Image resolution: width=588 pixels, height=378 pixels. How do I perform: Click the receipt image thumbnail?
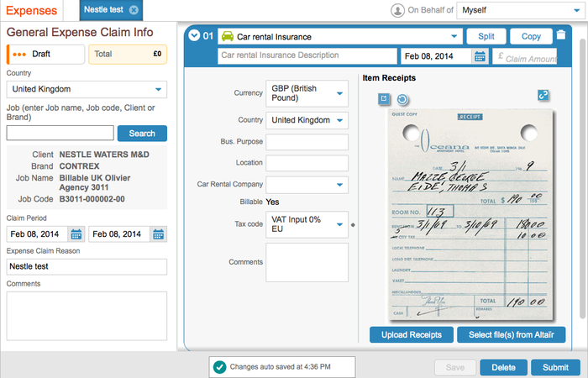pos(470,215)
